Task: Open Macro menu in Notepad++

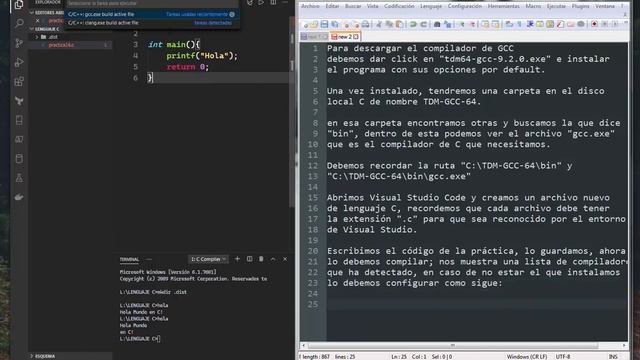Action: pyautogui.click(x=533, y=6)
